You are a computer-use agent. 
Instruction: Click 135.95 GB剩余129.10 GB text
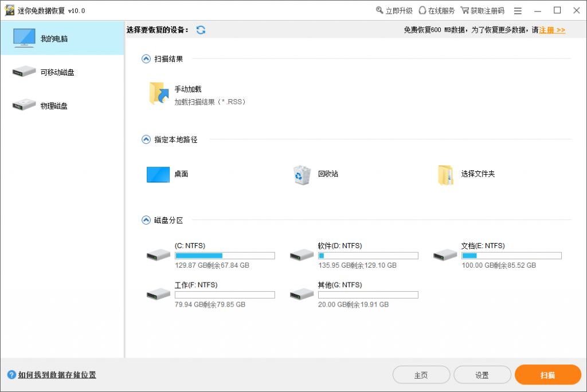pos(357,265)
